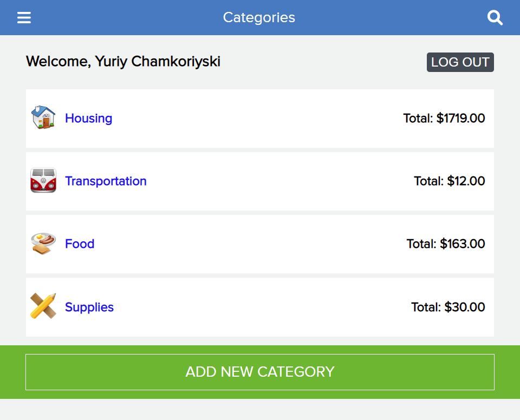Click blank space in the Food row
The width and height of the screenshot is (520, 420).
click(x=249, y=244)
